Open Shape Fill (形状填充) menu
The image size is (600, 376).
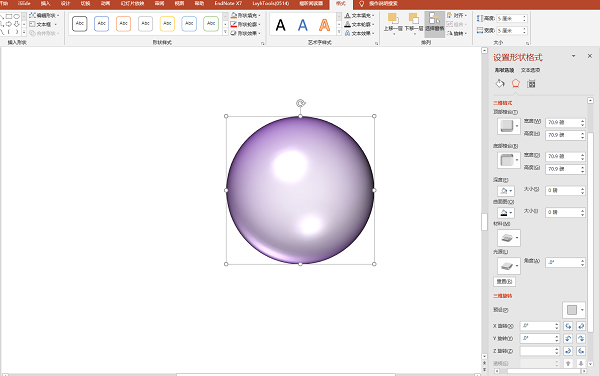[x=246, y=15]
